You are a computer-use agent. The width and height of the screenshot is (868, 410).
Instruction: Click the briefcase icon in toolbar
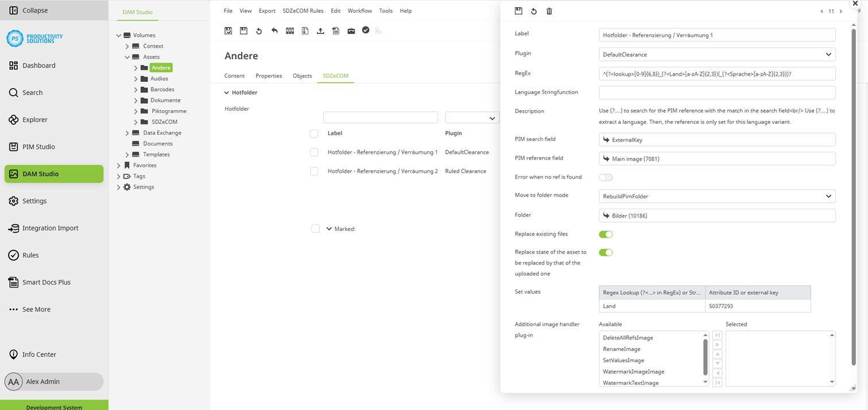coord(351,31)
